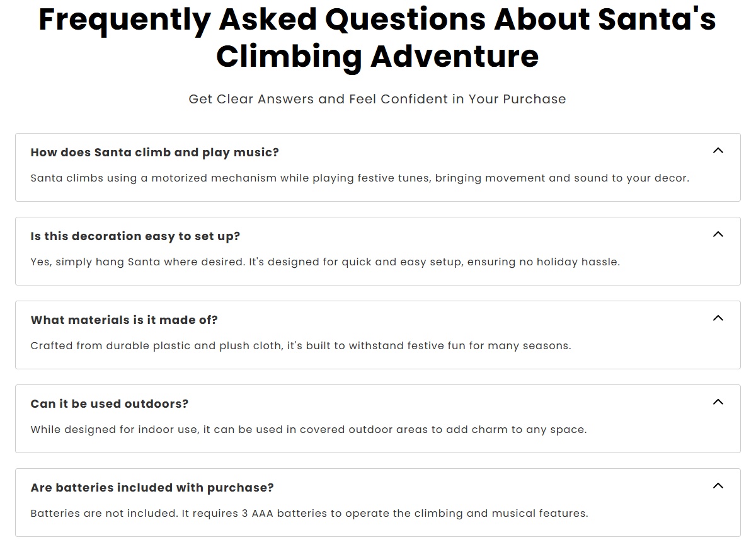Select the 'Is this decoration easy to set up?' question

[135, 236]
